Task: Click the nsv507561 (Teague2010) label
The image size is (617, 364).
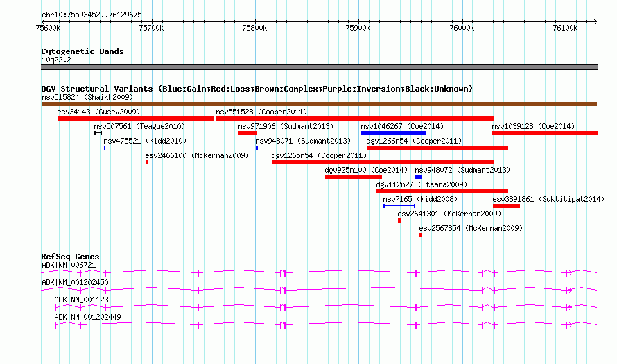Action: 139,126
